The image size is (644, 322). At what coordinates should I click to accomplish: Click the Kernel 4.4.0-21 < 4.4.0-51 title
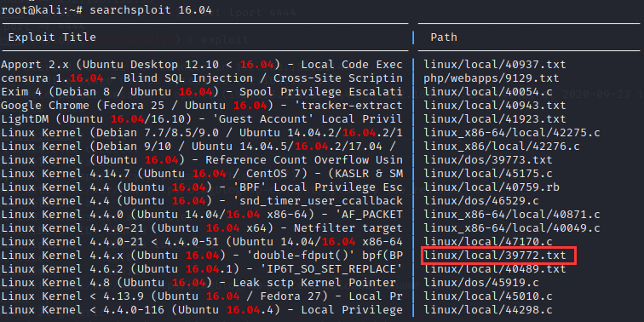202,242
